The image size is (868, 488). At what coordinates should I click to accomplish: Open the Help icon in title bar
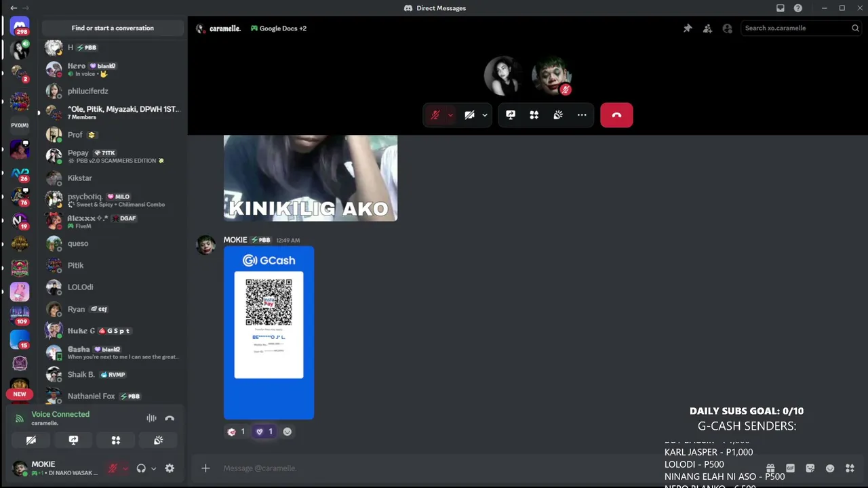pyautogui.click(x=798, y=8)
